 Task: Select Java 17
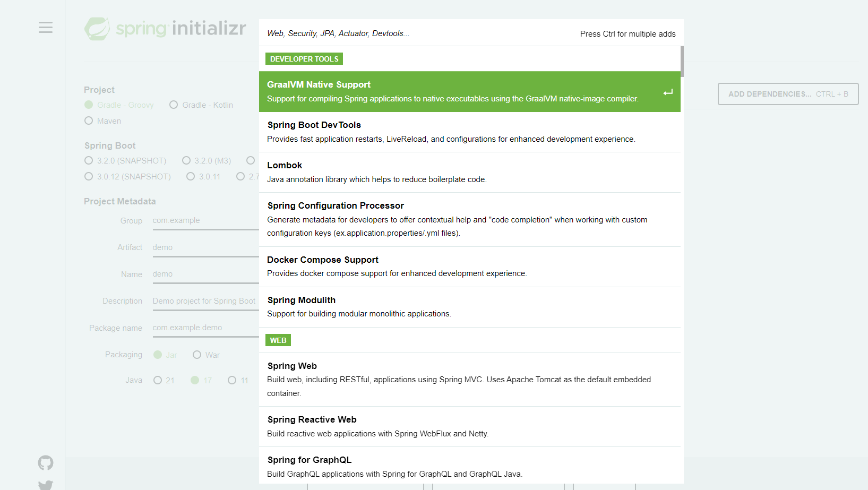point(201,381)
